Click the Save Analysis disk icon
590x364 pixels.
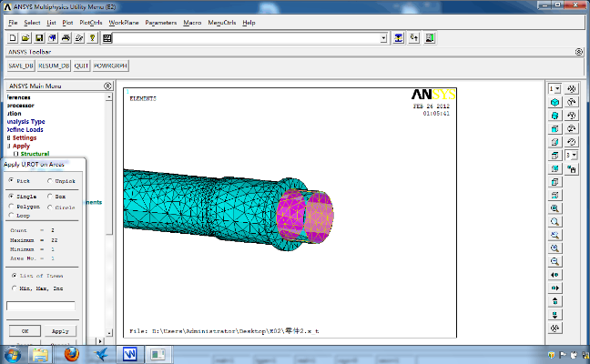coord(39,38)
